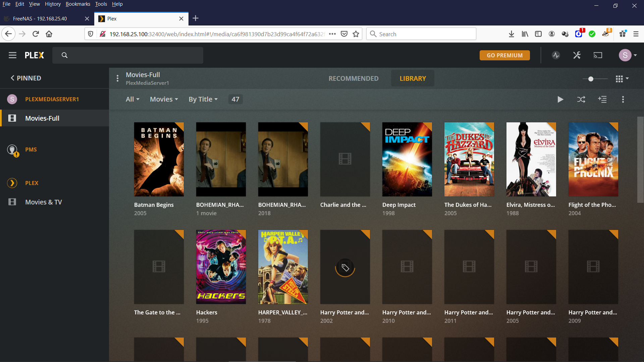Viewport: 644px width, 362px height.
Task: Open BOHEMIAN_RHA... 2018 poster
Action: tap(283, 159)
